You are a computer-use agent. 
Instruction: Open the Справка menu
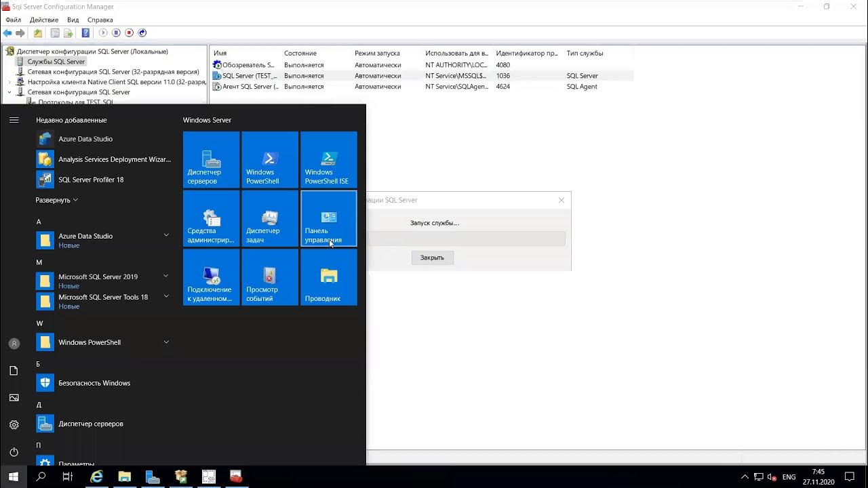[x=100, y=20]
